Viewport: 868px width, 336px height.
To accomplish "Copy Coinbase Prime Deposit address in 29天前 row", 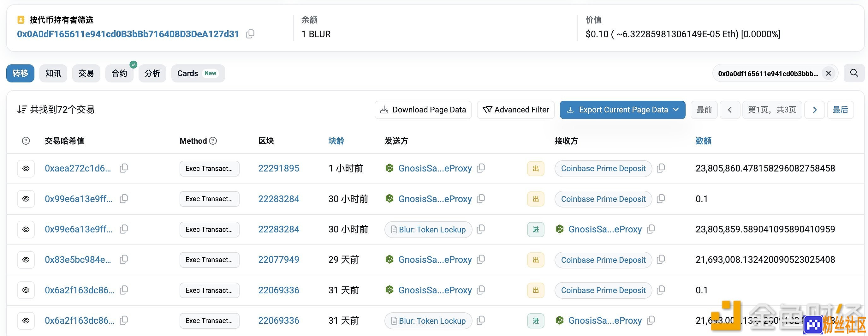I will 661,260.
